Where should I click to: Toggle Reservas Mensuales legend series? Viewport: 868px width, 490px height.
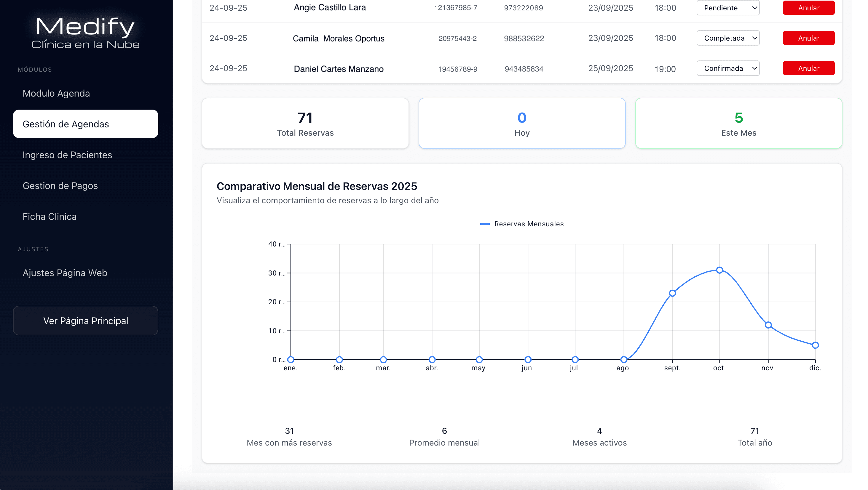point(522,224)
